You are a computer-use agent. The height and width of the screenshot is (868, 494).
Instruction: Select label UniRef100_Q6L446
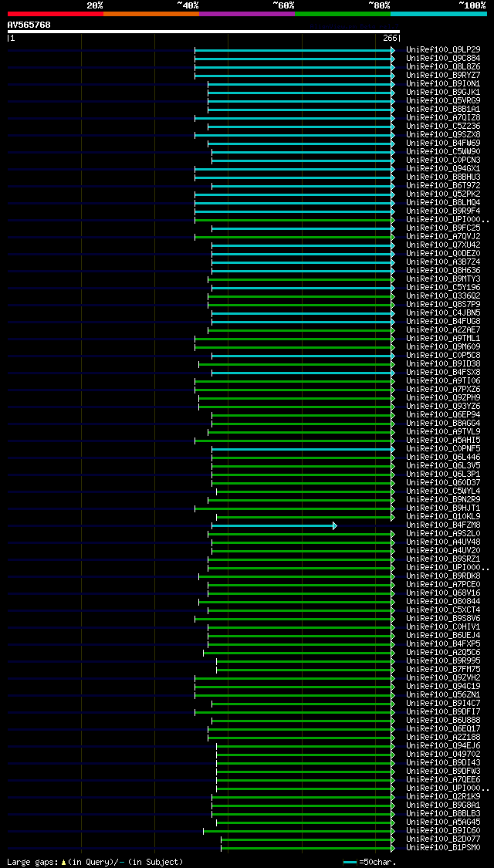(x=443, y=458)
